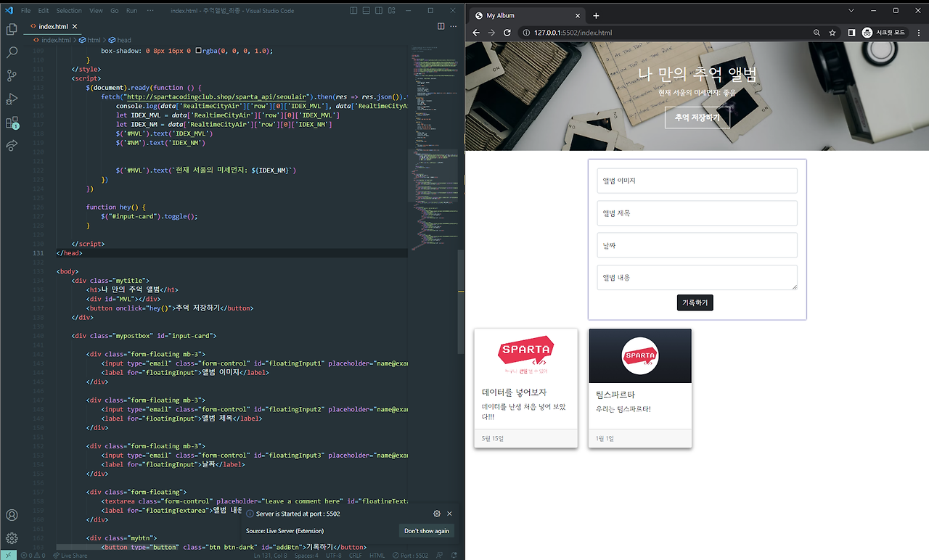Click the zoom magnifier in address bar
Image resolution: width=929 pixels, height=560 pixels.
click(x=817, y=33)
